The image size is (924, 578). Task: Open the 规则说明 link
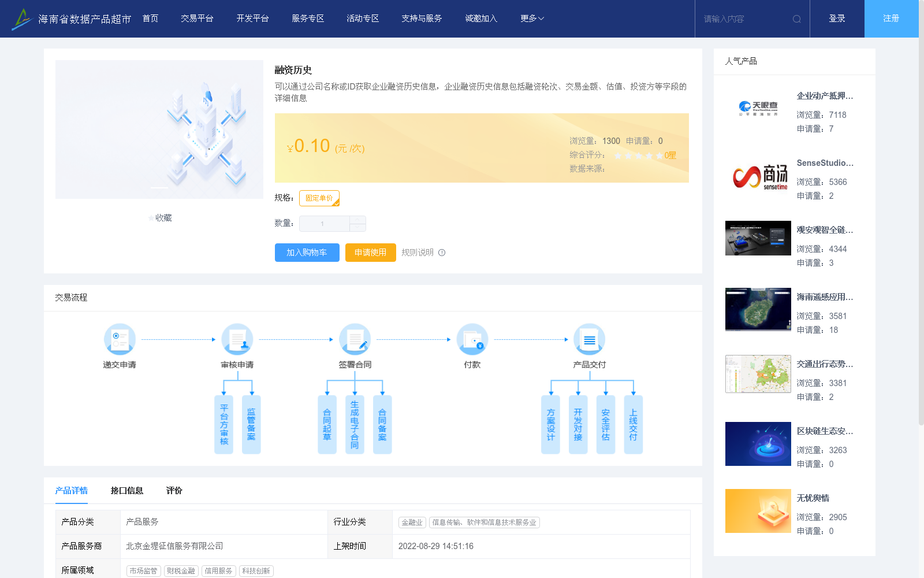[418, 253]
